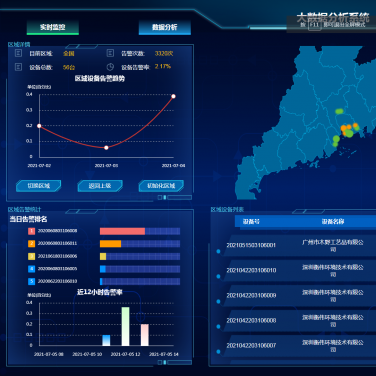Image resolution: width=376 pixels, height=376 pixels.
Task: Click the red progress bar of rank 1
Action: click(x=122, y=231)
